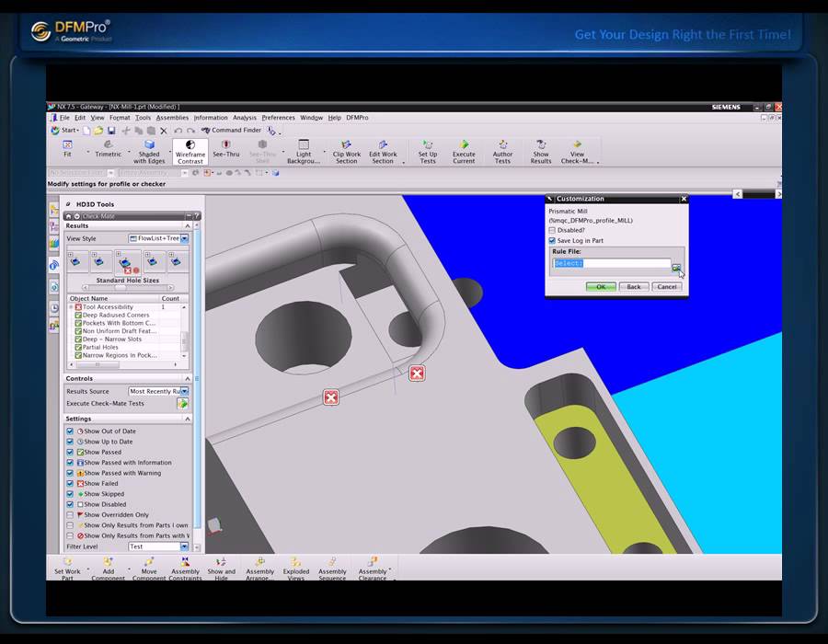Click into the Rule File field
The width and height of the screenshot is (828, 644).
[612, 263]
